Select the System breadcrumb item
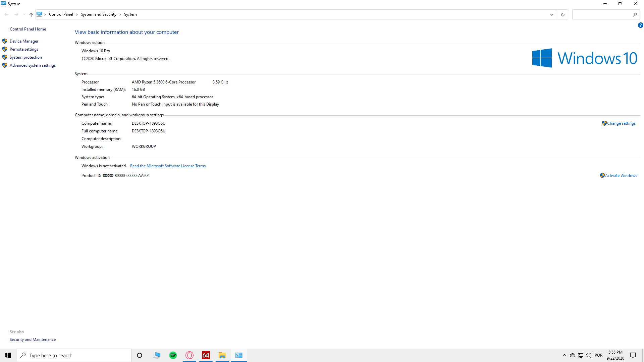Image resolution: width=644 pixels, height=362 pixels. coord(130,14)
